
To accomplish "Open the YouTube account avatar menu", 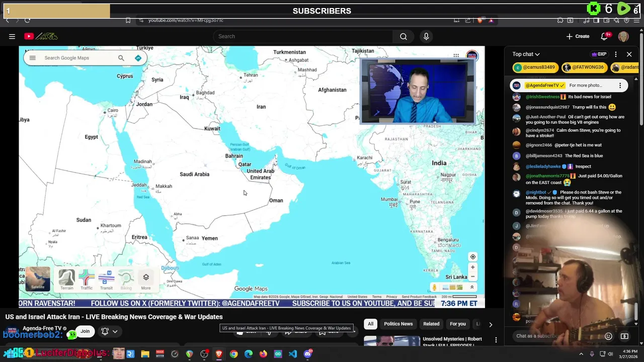I will (623, 36).
